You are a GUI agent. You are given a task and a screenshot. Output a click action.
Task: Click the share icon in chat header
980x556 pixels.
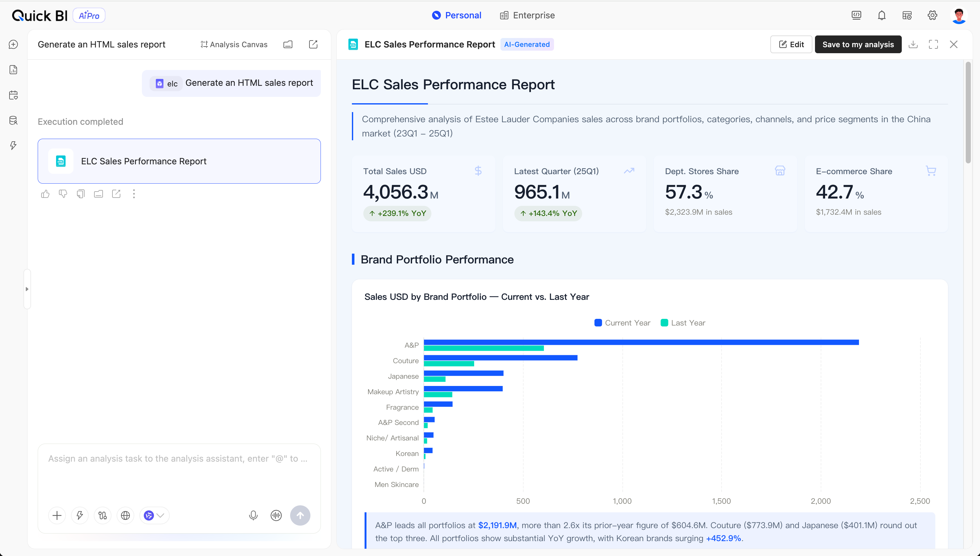click(313, 44)
